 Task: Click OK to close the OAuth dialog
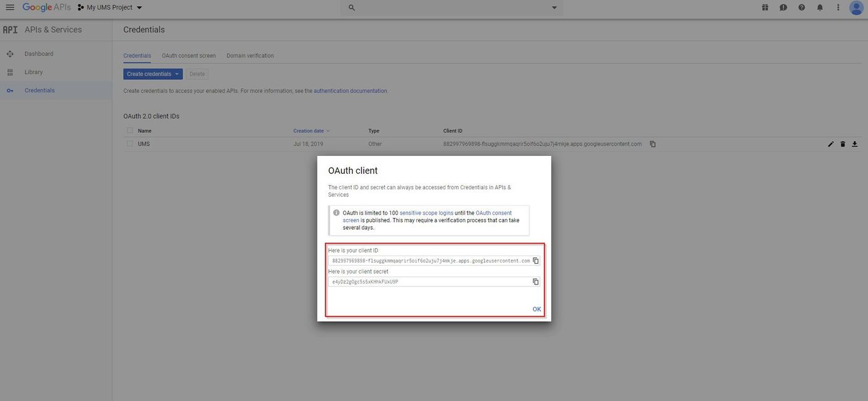pyautogui.click(x=536, y=309)
